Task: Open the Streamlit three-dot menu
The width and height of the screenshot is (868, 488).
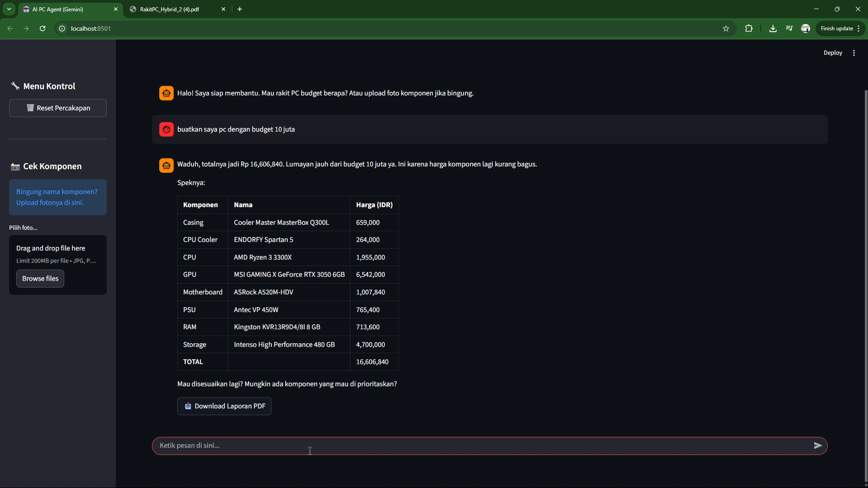Action: point(854,53)
